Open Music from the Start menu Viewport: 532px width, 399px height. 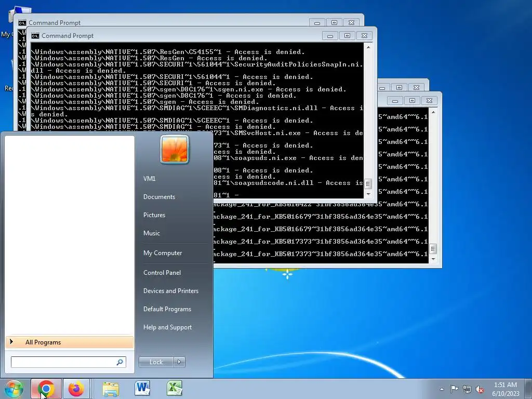[151, 233]
